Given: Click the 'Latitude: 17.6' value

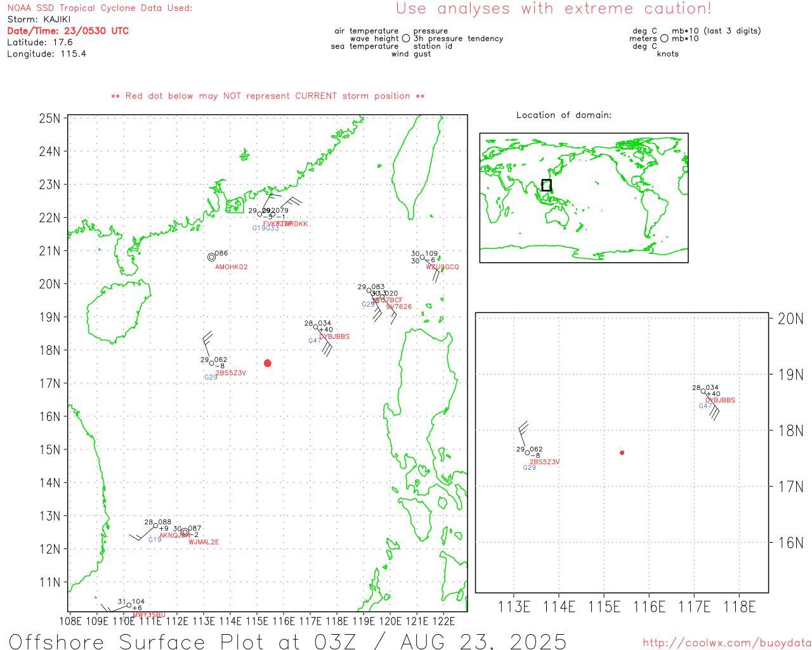Looking at the screenshot, I should 40,43.
